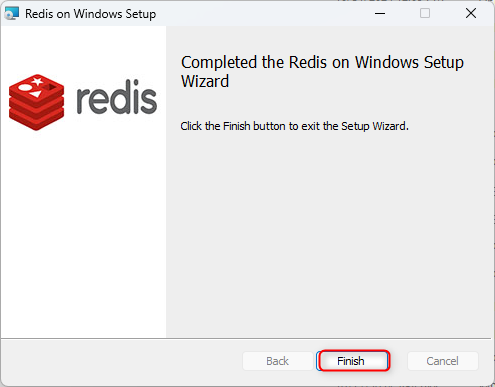
Task: Close the Redis on Windows Setup window
Action: [x=471, y=13]
